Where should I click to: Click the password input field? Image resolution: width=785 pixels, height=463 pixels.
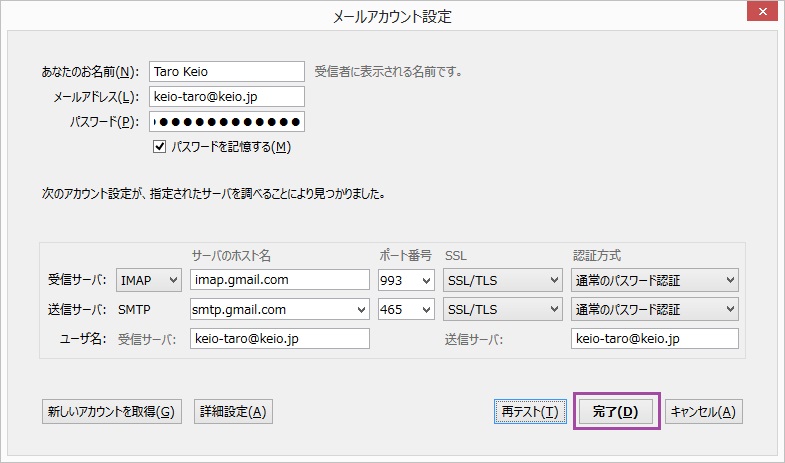coord(226,122)
